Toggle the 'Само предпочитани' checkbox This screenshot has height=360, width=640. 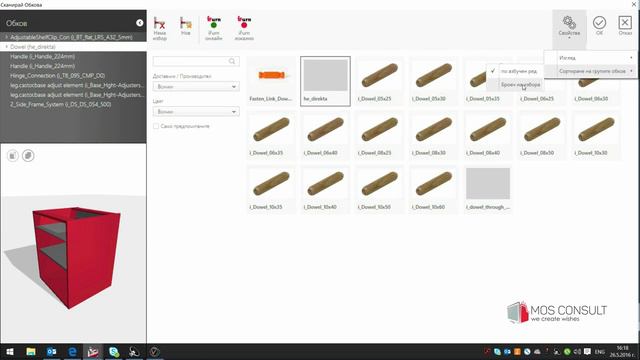pyautogui.click(x=156, y=126)
